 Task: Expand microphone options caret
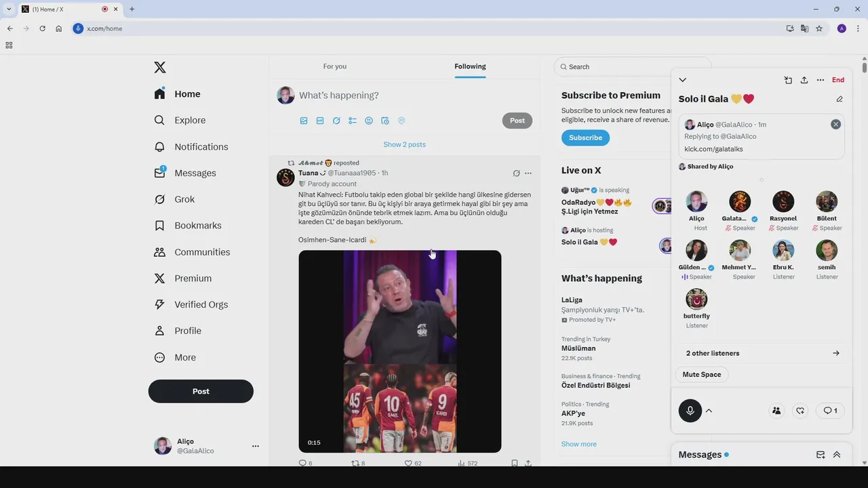tap(709, 411)
